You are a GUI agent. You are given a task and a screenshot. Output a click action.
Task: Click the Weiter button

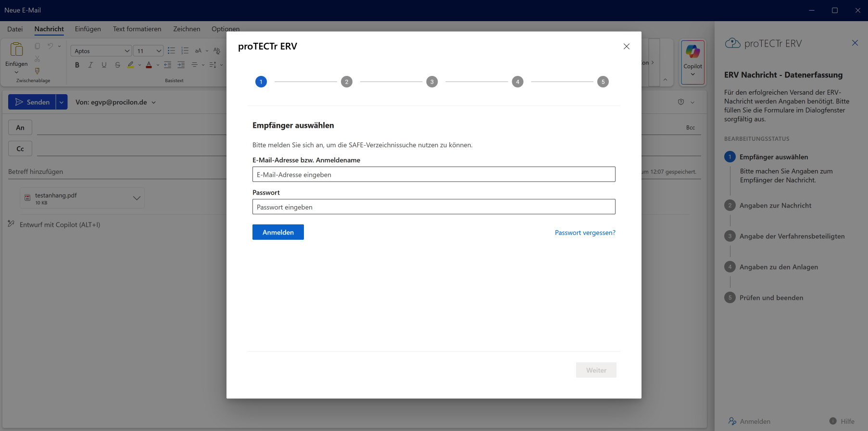tap(596, 370)
